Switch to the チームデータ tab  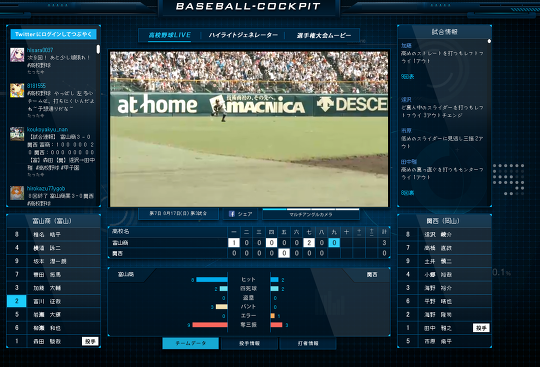point(190,343)
